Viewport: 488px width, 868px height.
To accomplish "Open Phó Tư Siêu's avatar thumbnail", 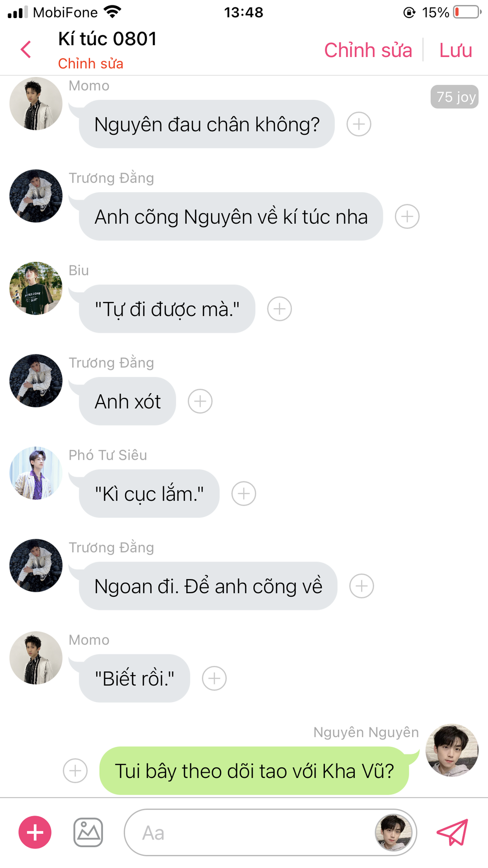I will 36,473.
